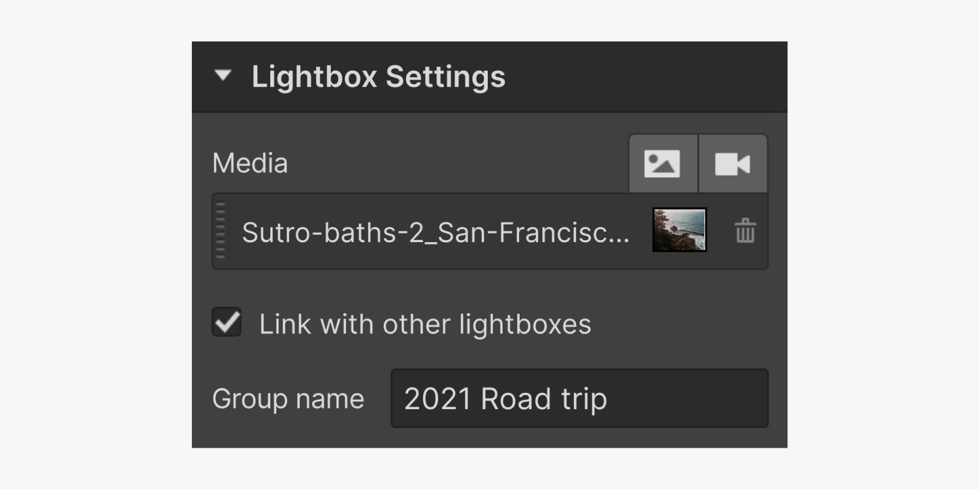The image size is (980, 490).
Task: Click the Group name input field
Action: point(579,399)
